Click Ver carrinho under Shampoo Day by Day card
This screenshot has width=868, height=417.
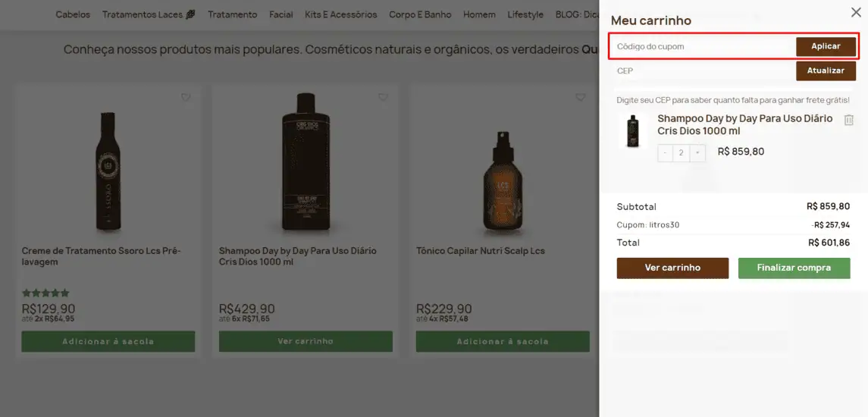(306, 341)
